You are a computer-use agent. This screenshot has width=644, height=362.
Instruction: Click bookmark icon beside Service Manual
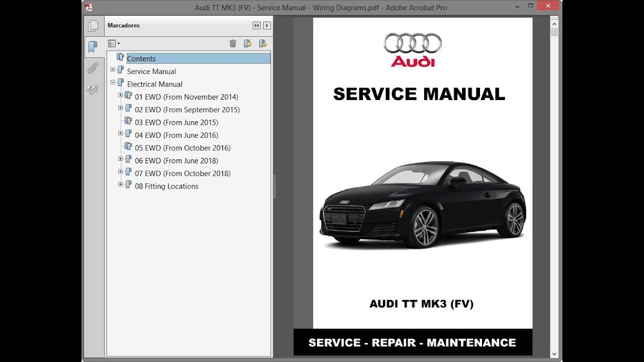tap(120, 70)
